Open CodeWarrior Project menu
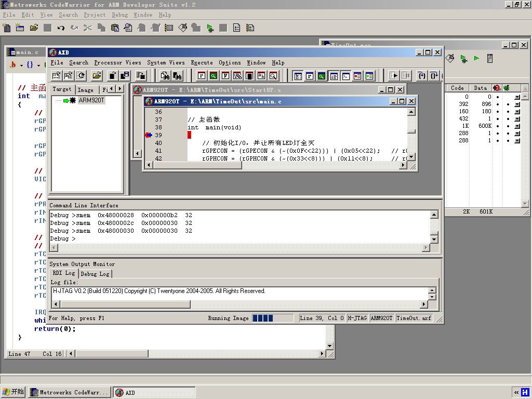The width and height of the screenshot is (532, 399). coord(95,15)
